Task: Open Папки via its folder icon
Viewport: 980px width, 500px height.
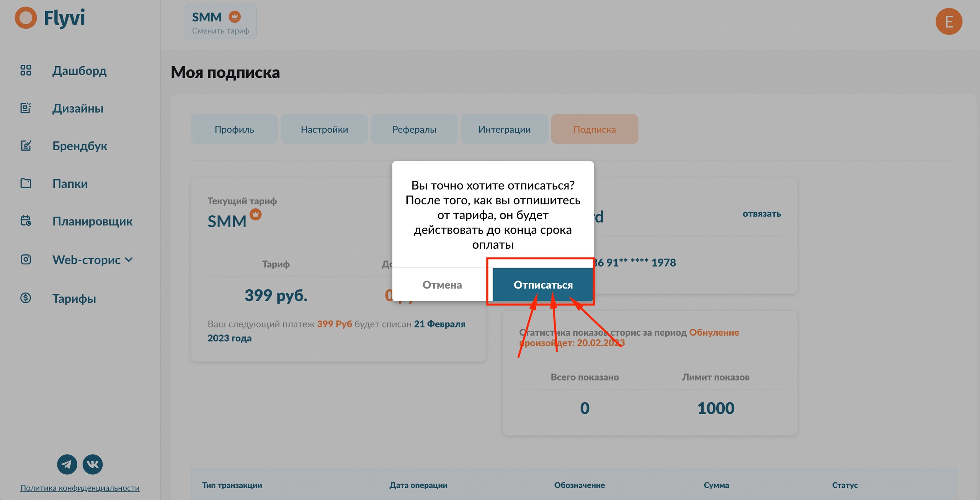Action: [26, 183]
